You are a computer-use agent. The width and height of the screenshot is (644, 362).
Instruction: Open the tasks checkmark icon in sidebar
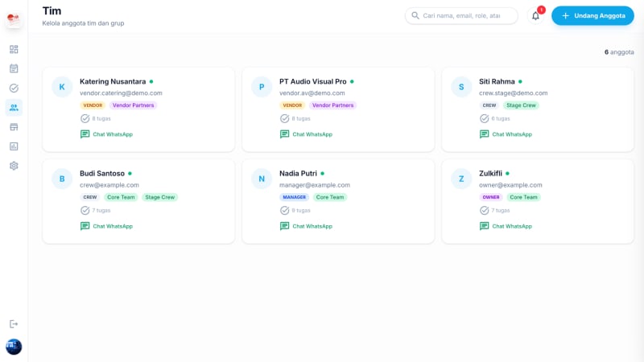[14, 88]
